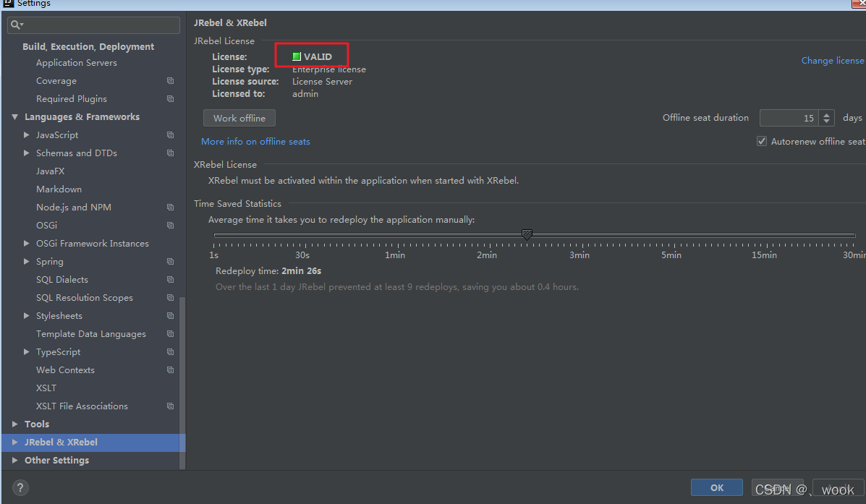Screen dimensions: 866x504
Task: Click project-level icon next to Stylesheets
Action: (x=170, y=316)
